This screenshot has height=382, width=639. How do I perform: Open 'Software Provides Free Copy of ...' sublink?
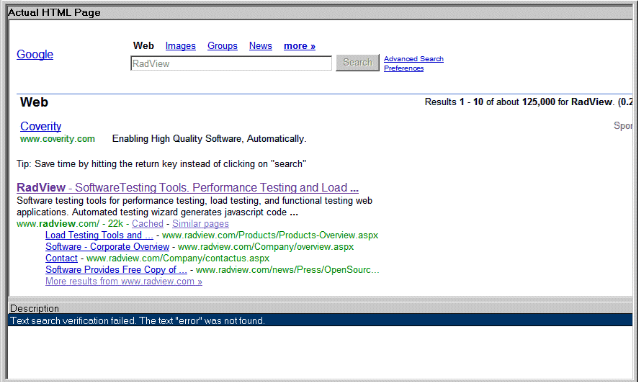pyautogui.click(x=116, y=270)
